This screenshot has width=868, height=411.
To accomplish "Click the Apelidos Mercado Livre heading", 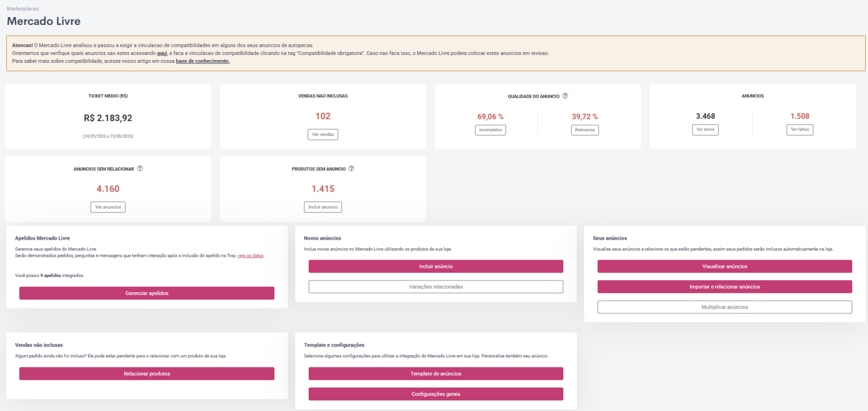I will [42, 239].
